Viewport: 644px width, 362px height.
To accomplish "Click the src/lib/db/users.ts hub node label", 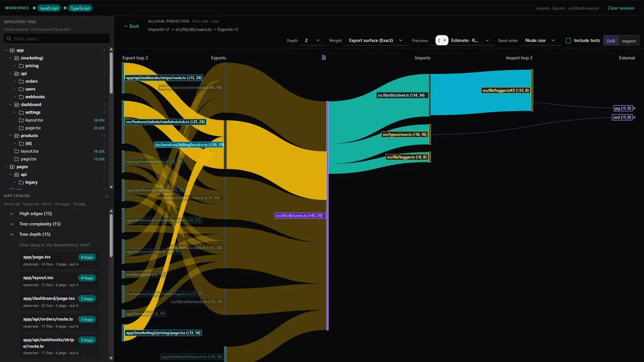I will click(x=300, y=216).
